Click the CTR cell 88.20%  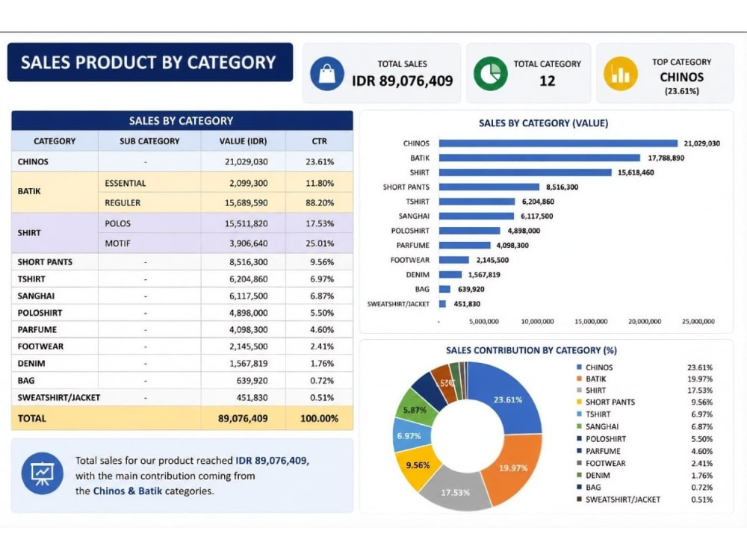[x=320, y=203]
